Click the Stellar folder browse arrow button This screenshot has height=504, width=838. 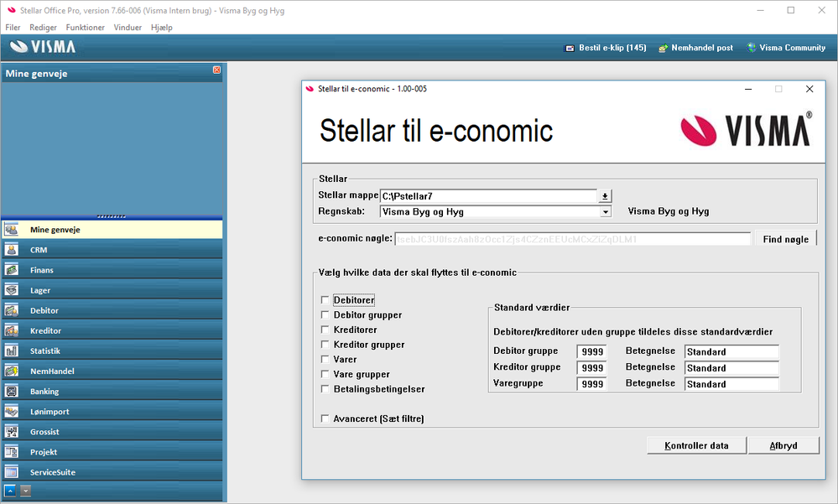tap(605, 196)
